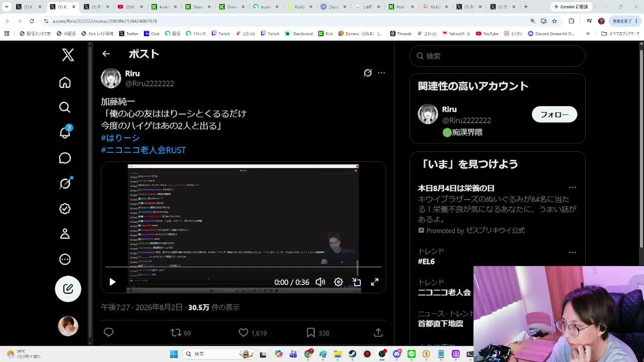Open the #EL6 trend
The height and width of the screenshot is (362, 644).
pyautogui.click(x=426, y=261)
